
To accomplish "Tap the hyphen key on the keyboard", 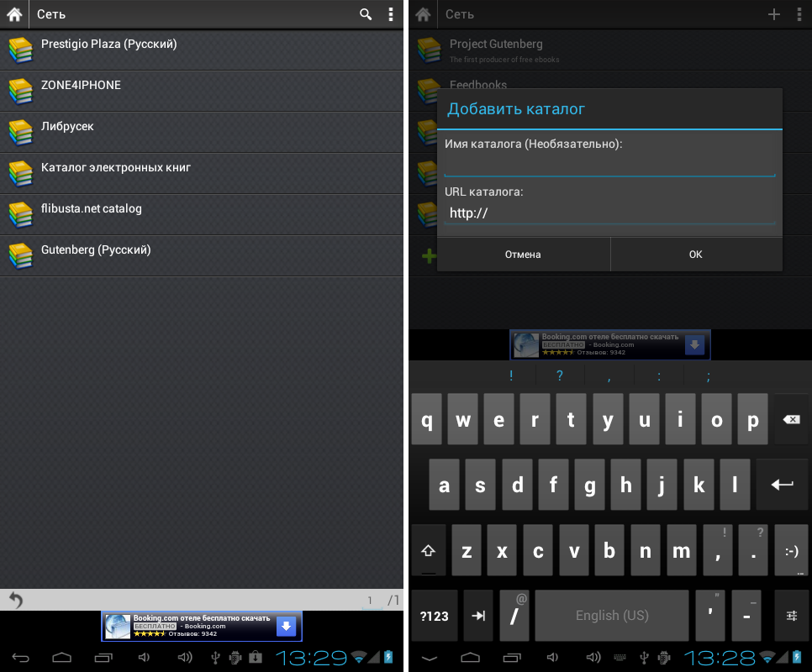I will tap(746, 616).
